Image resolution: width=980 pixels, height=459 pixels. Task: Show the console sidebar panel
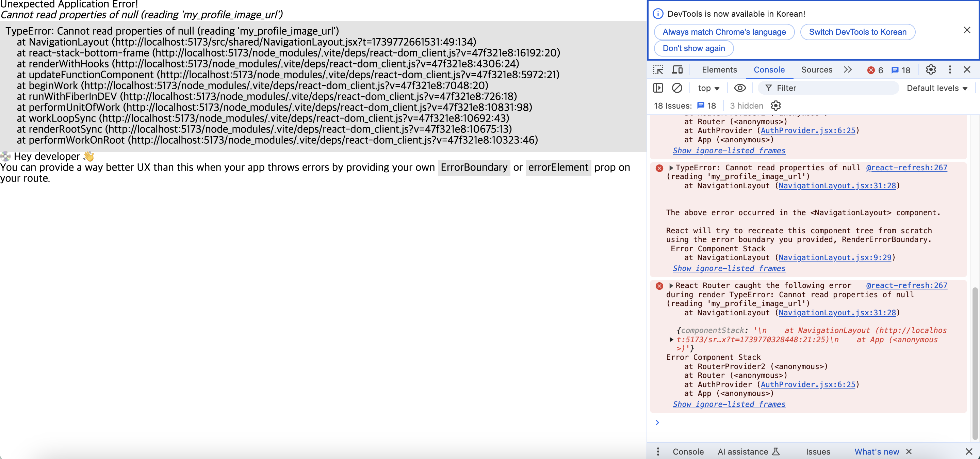(x=658, y=88)
